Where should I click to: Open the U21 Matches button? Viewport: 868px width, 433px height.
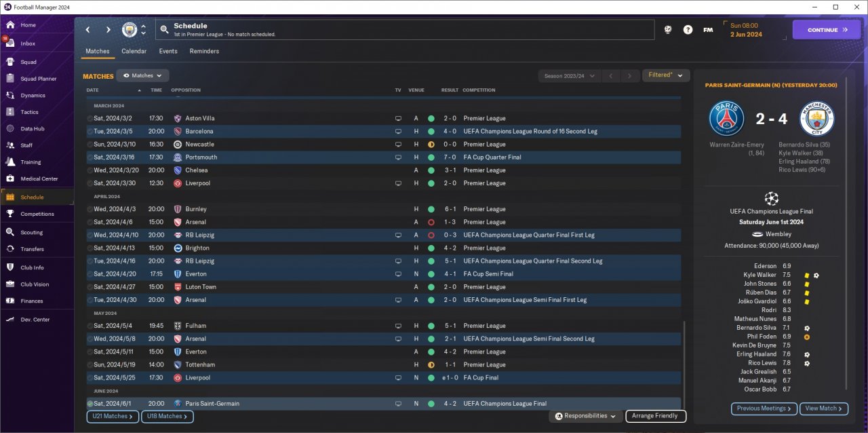[x=113, y=416]
